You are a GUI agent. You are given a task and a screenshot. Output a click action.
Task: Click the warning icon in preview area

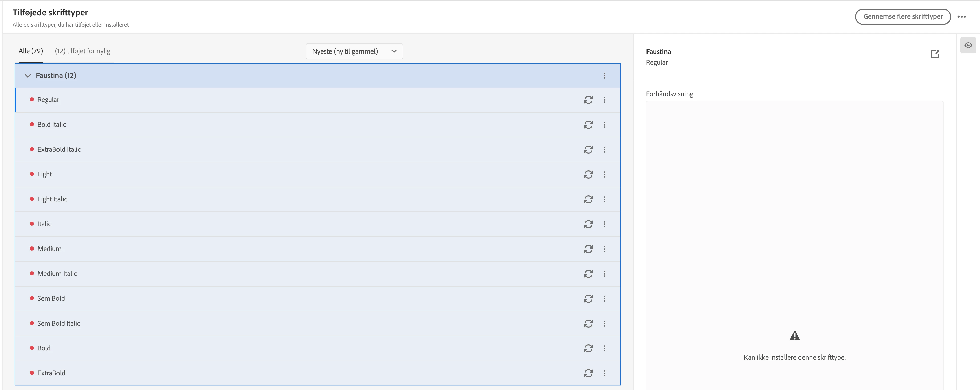(794, 335)
